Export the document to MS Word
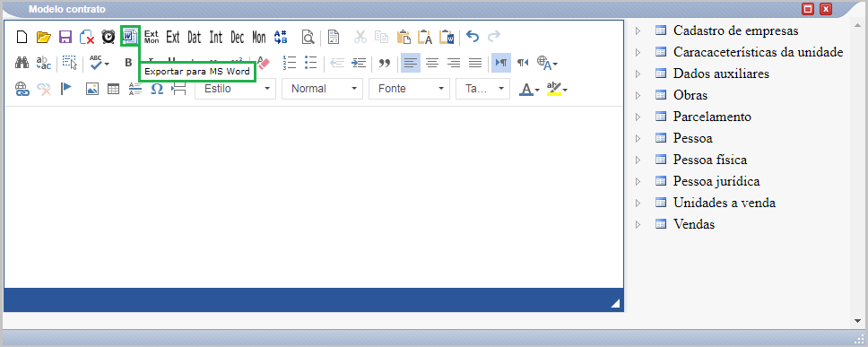The height and width of the screenshot is (347, 868). 129,37
